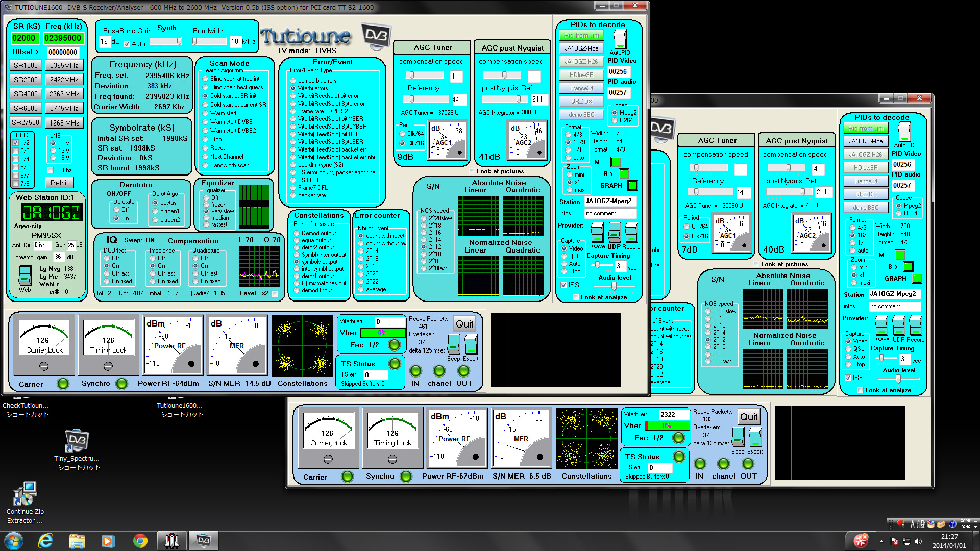The width and height of the screenshot is (980, 551).
Task: Click the Synth slider
Action: pos(165,41)
